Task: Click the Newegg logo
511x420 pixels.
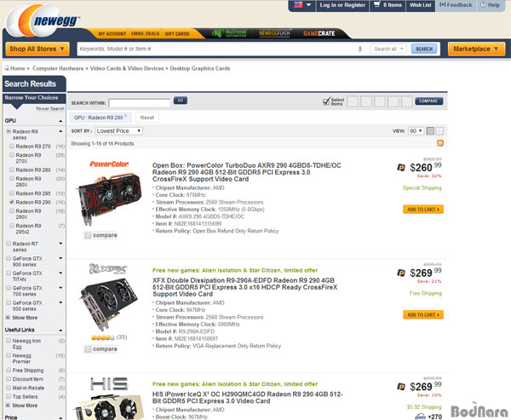Action: pyautogui.click(x=43, y=21)
